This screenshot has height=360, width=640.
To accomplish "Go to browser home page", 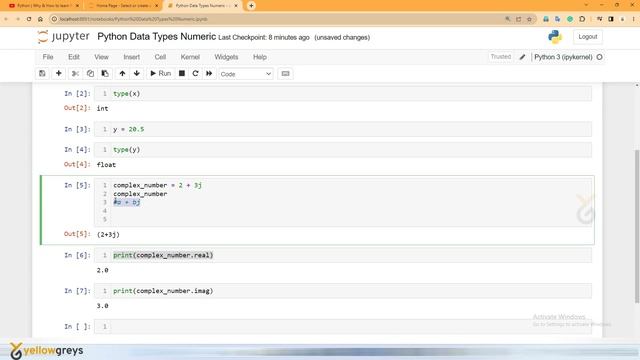I will click(40, 19).
